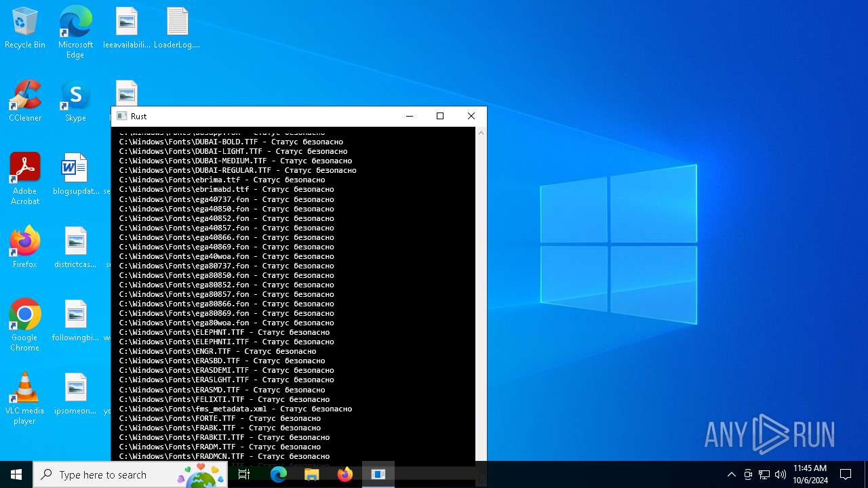Minimize the Rust console window
The image size is (868, 488).
coord(410,116)
